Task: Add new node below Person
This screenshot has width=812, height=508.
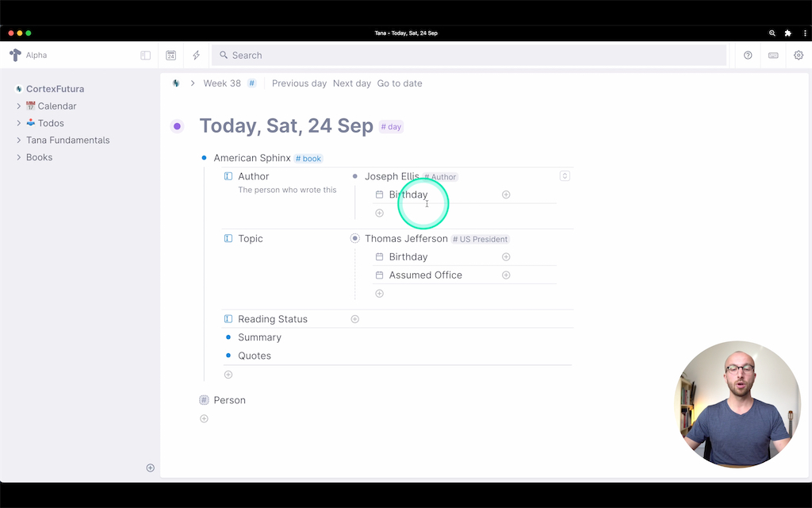Action: (x=204, y=418)
